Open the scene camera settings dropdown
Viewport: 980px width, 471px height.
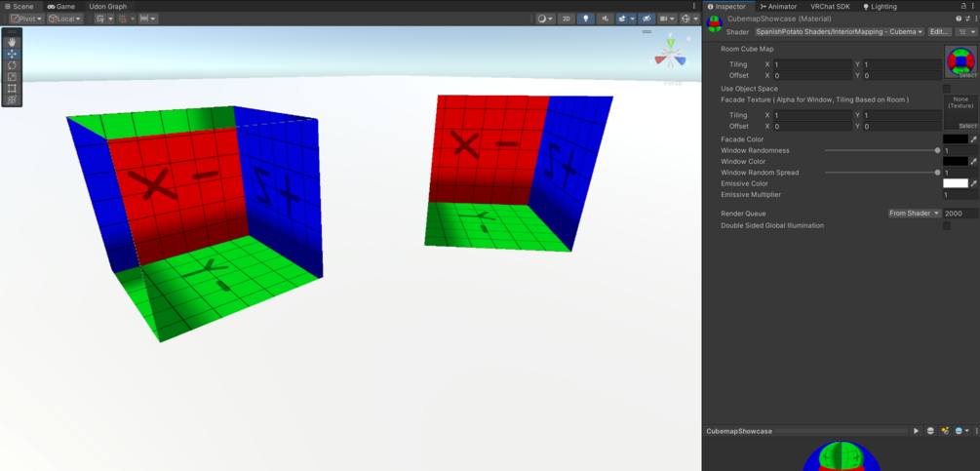point(667,19)
